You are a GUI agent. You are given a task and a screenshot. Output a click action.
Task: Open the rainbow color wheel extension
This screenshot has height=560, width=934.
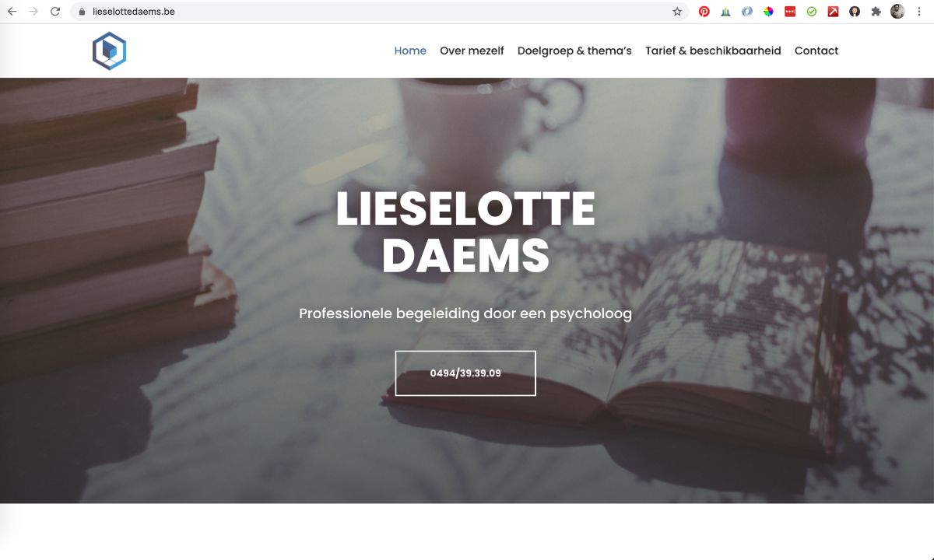click(x=768, y=12)
